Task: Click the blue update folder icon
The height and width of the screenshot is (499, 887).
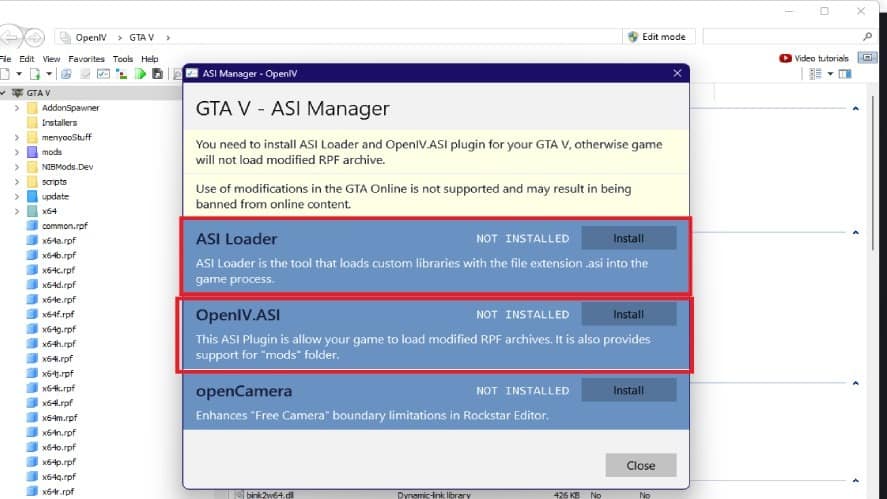Action: 32,196
